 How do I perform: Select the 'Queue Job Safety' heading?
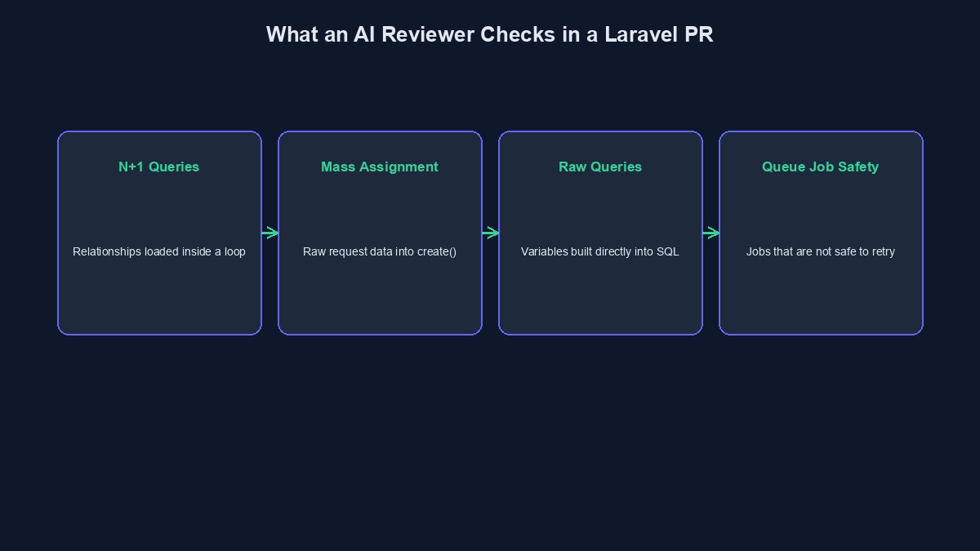[821, 167]
